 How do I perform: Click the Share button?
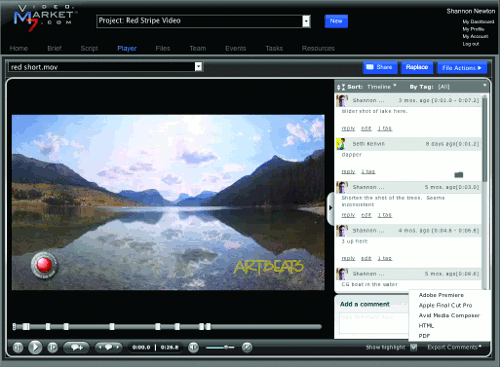pos(380,67)
